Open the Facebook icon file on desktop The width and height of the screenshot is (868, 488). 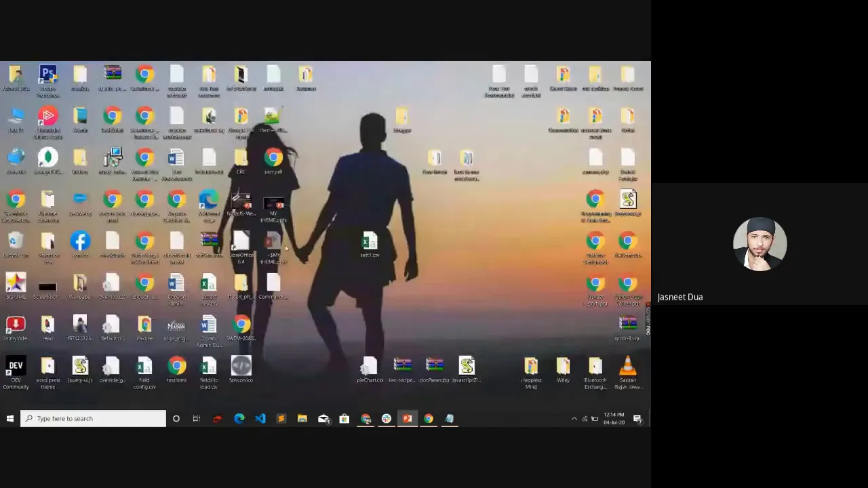(x=80, y=246)
